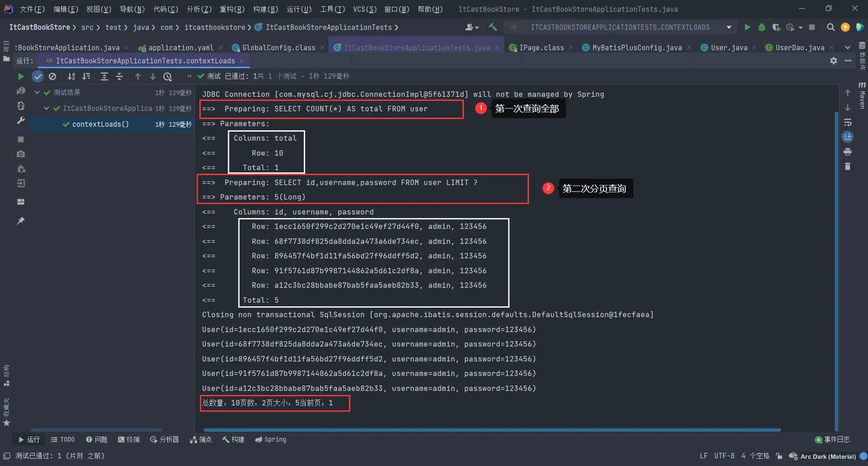Go to next failed test arrow

153,76
